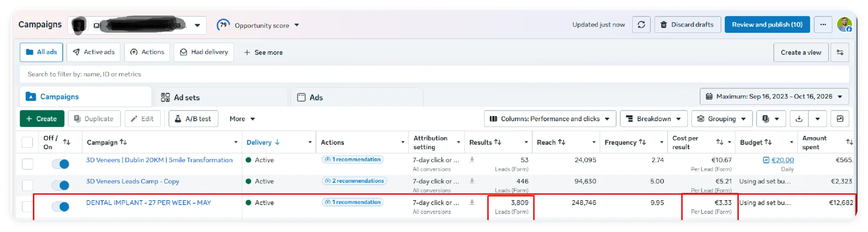
Task: Click Review and publish (10)
Action: [x=767, y=25]
